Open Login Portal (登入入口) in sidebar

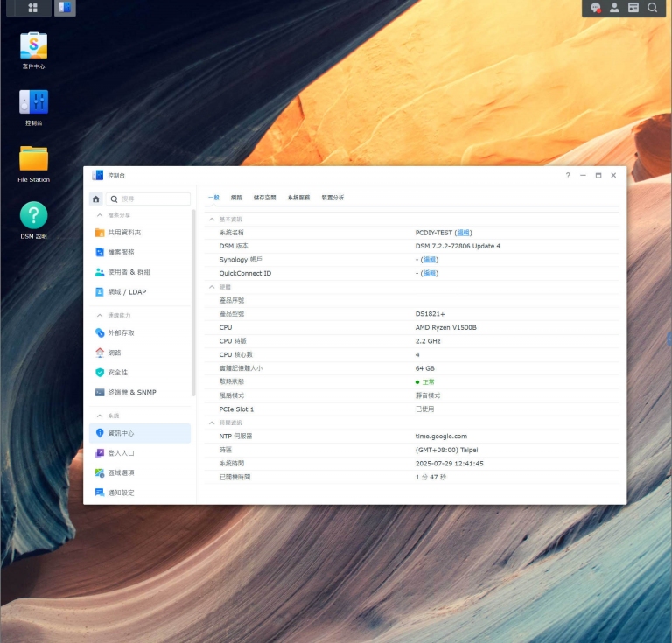[140, 453]
